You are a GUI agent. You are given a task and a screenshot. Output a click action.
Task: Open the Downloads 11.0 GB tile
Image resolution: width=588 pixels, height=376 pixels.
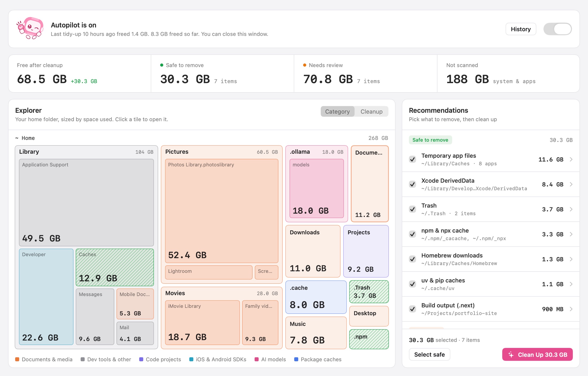(x=313, y=251)
